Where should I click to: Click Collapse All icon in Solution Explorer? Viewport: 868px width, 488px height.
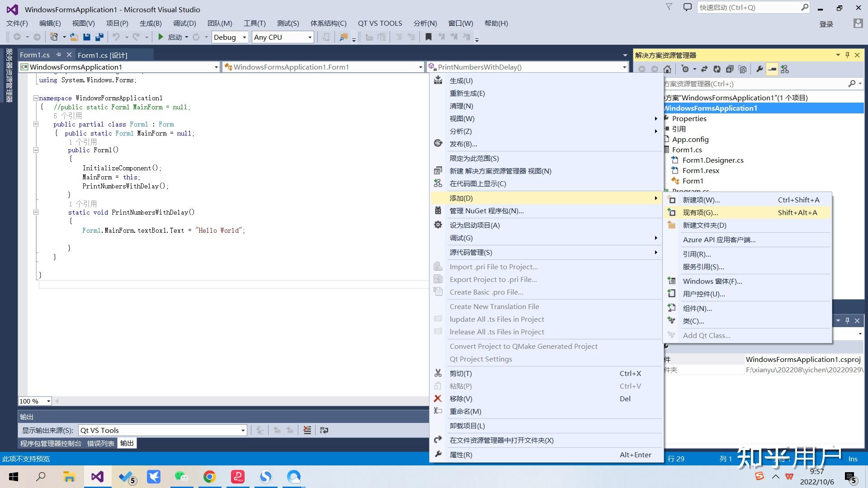(729, 69)
